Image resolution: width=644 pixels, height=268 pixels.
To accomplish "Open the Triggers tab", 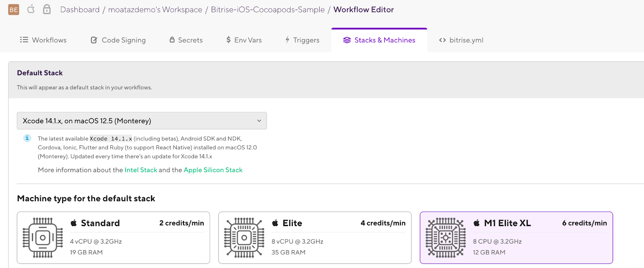I will 302,40.
